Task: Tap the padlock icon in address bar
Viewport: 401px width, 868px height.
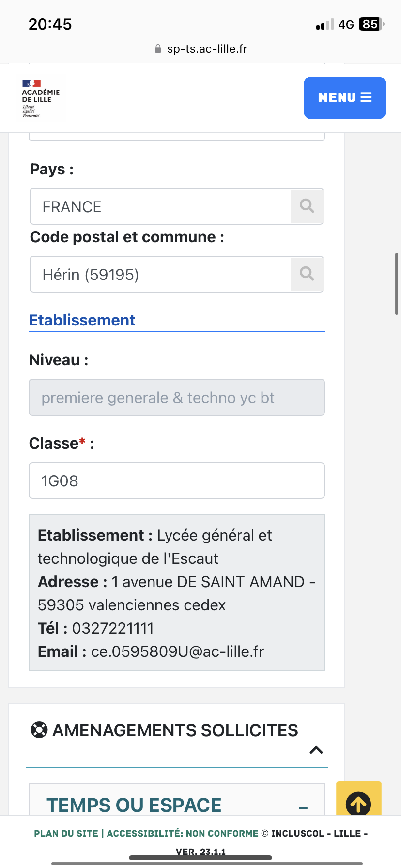Action: [158, 49]
